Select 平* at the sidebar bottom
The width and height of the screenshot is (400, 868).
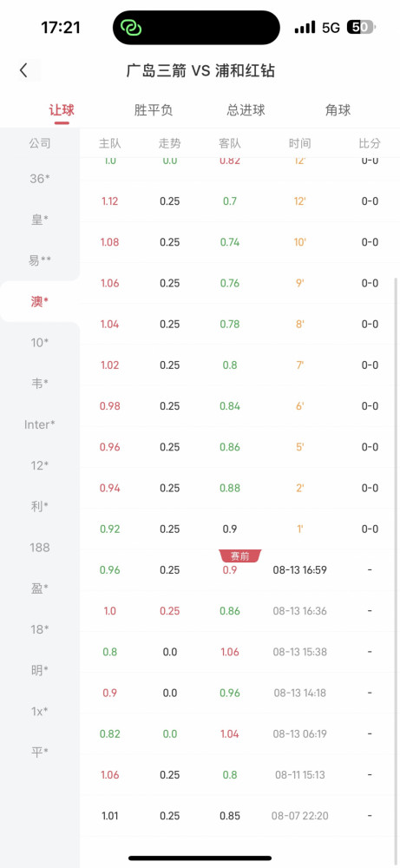click(40, 753)
